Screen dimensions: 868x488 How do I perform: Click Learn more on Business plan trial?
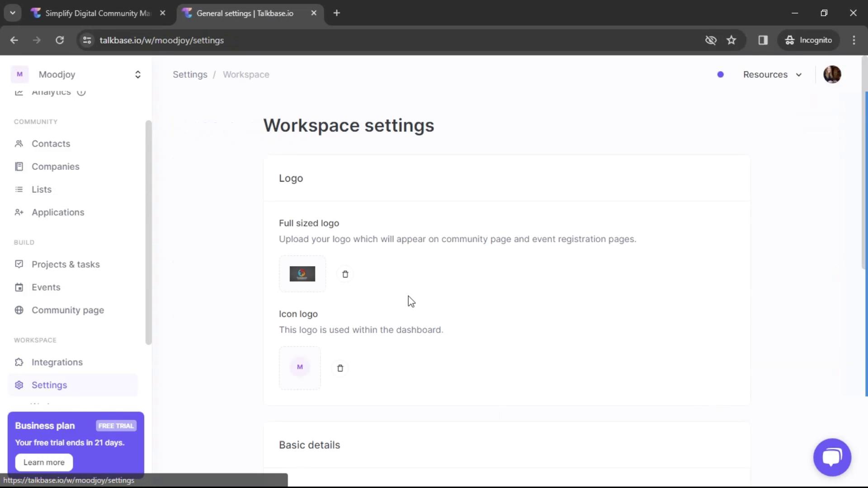click(x=43, y=462)
